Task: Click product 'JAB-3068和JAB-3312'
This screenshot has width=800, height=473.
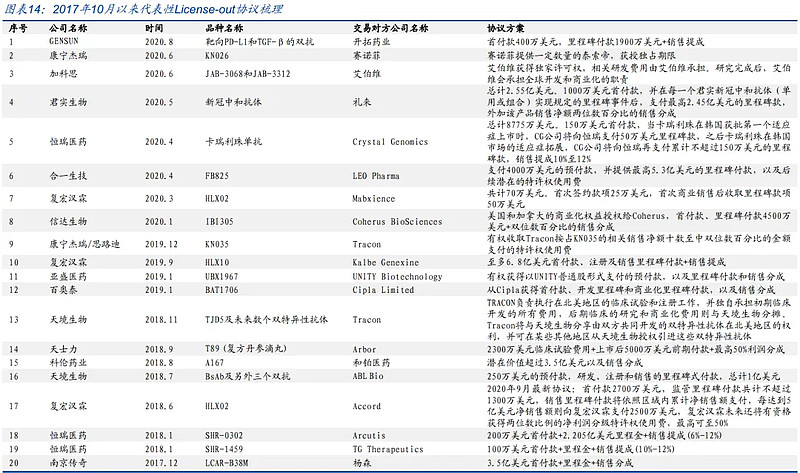Action: 247,73
